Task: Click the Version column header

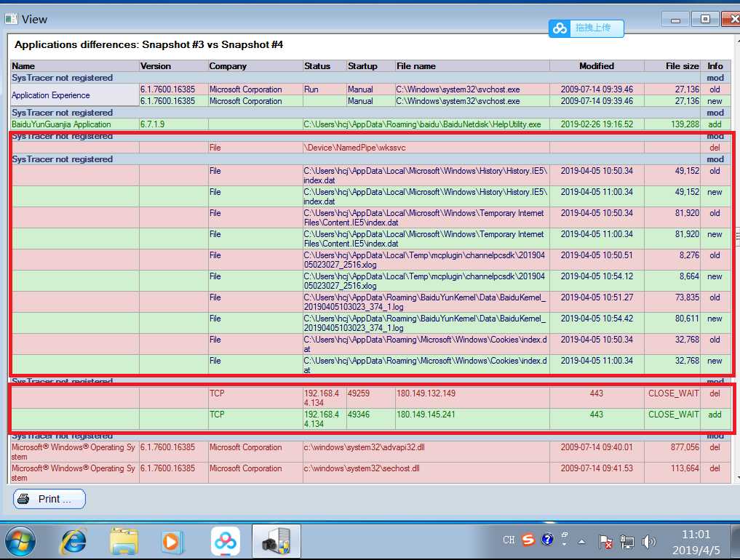Action: [174, 66]
